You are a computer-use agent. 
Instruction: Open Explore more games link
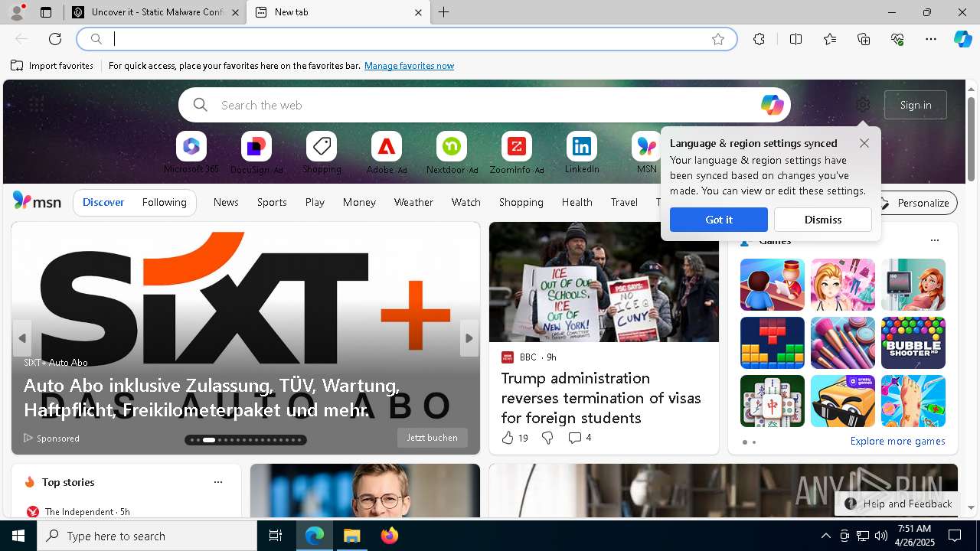(897, 441)
